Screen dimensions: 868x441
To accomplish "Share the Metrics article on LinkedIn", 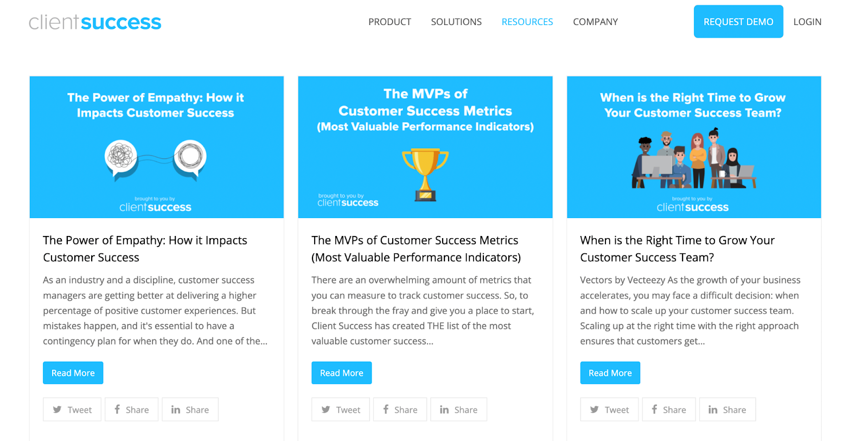I will coord(458,409).
